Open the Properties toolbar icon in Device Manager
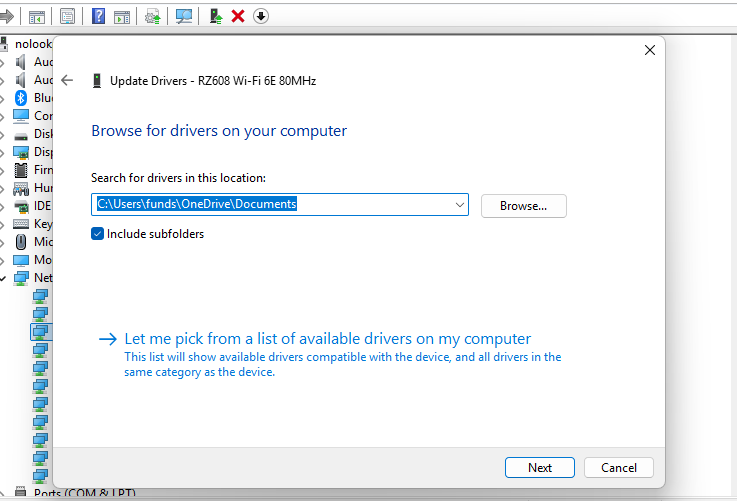This screenshot has width=737, height=501. pos(67,16)
